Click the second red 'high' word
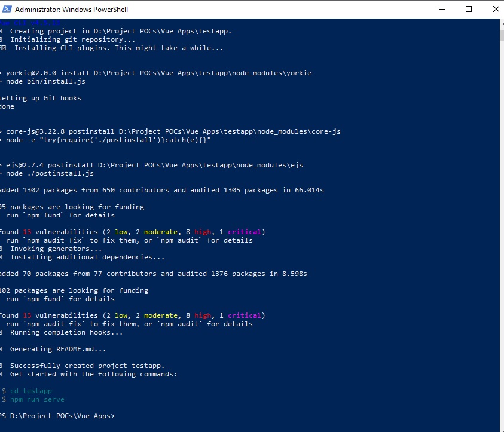Image resolution: width=504 pixels, height=432 pixels. (x=203, y=315)
